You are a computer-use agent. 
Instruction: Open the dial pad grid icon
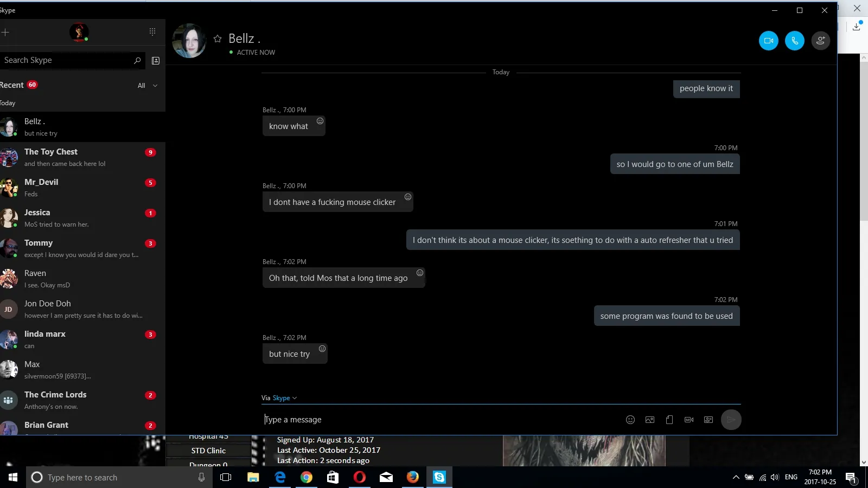pyautogui.click(x=152, y=32)
